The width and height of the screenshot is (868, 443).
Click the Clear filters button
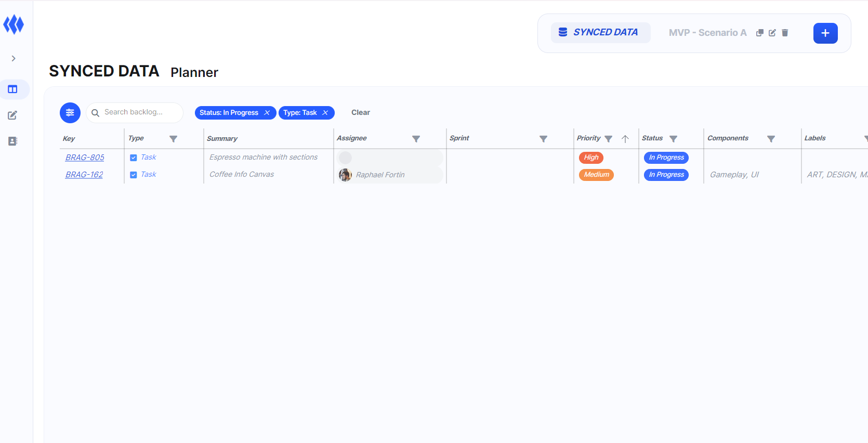(x=360, y=113)
